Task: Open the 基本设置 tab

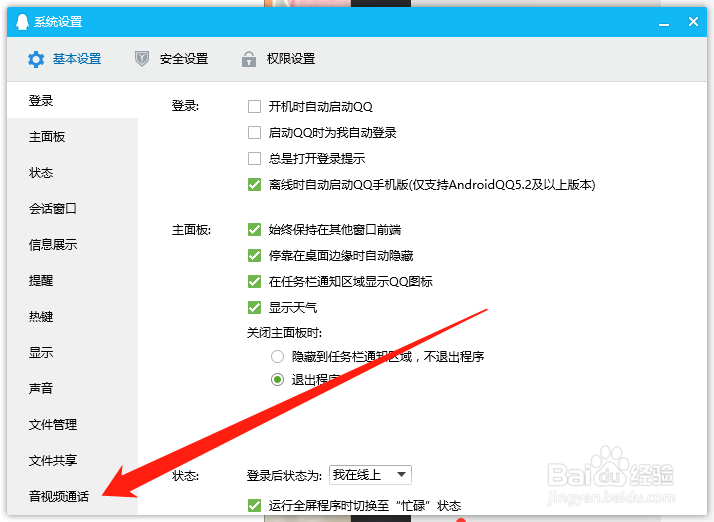Action: pyautogui.click(x=65, y=59)
